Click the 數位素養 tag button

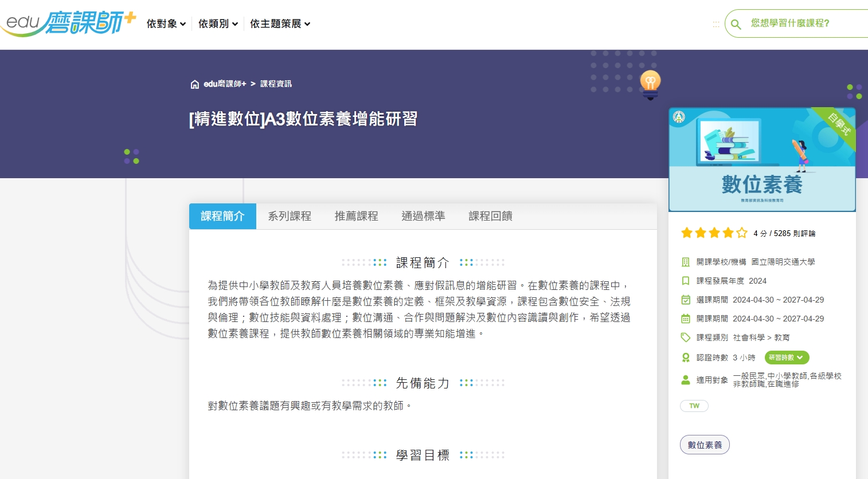[705, 445]
